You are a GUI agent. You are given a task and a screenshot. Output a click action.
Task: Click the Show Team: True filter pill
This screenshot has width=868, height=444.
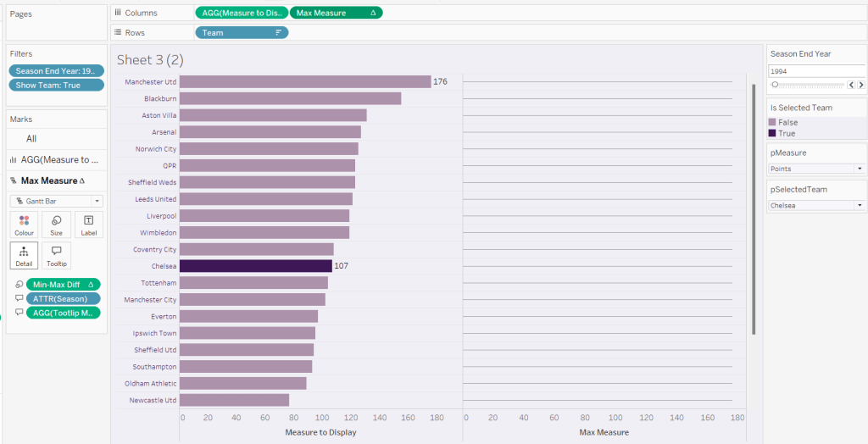point(56,85)
